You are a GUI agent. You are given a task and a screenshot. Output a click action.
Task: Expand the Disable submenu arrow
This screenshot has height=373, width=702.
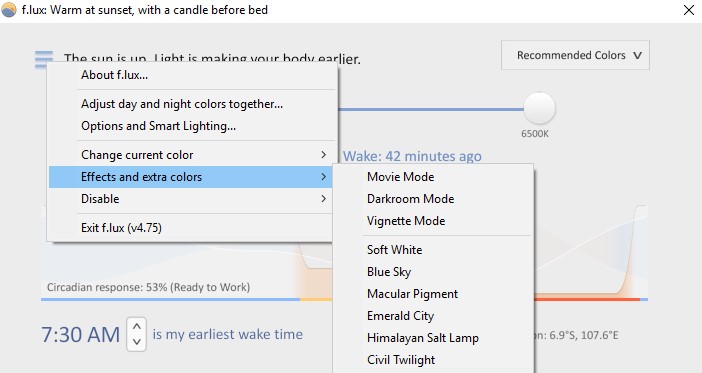(323, 199)
